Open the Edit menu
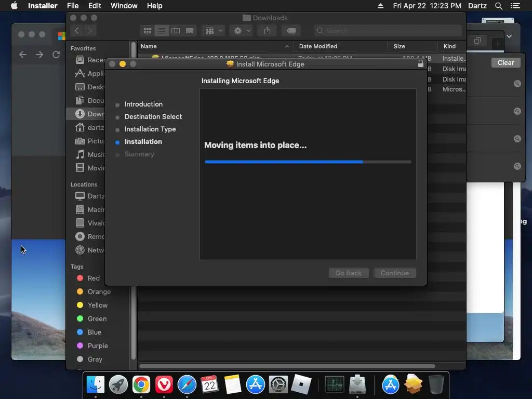 (x=95, y=6)
